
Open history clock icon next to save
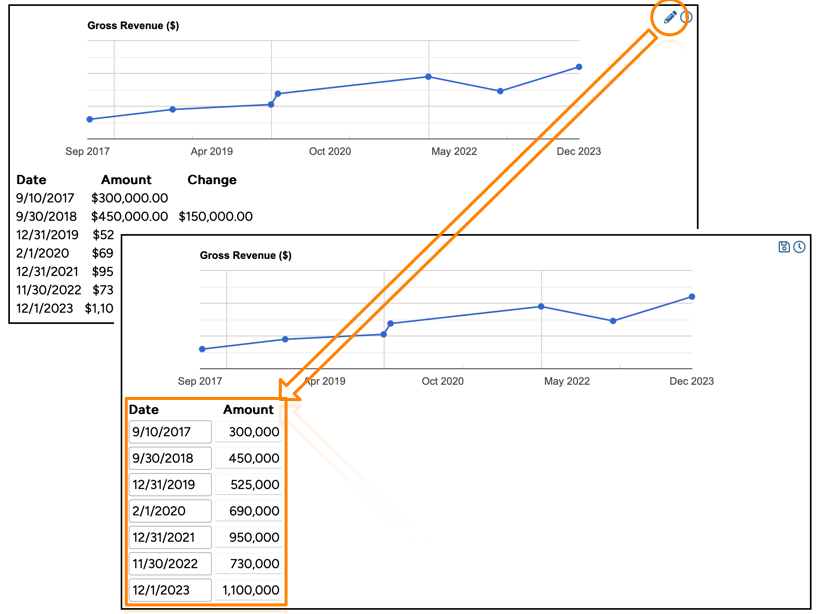(799, 247)
